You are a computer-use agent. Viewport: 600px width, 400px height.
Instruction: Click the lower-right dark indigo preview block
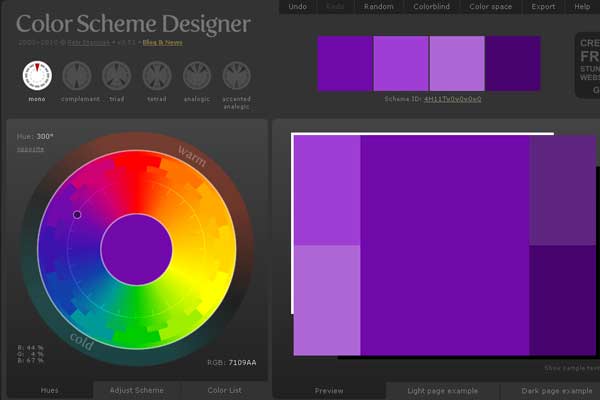pyautogui.click(x=562, y=300)
